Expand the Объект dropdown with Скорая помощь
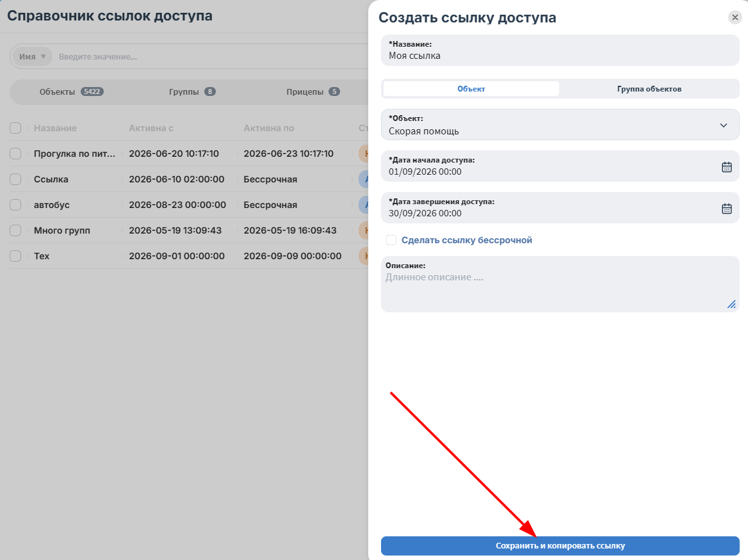748x560 pixels. [x=560, y=125]
